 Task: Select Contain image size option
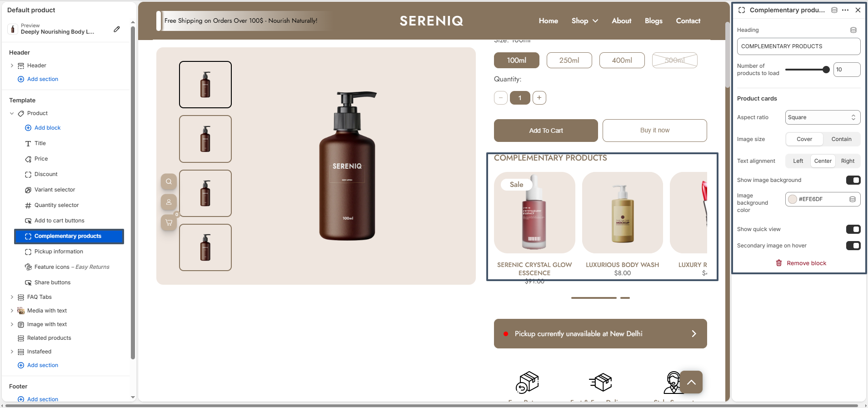pyautogui.click(x=842, y=139)
